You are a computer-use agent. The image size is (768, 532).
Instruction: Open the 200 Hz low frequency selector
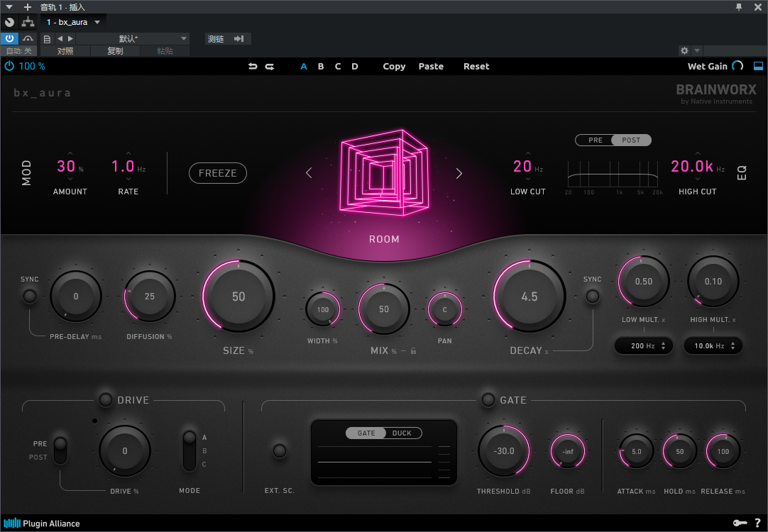(644, 345)
